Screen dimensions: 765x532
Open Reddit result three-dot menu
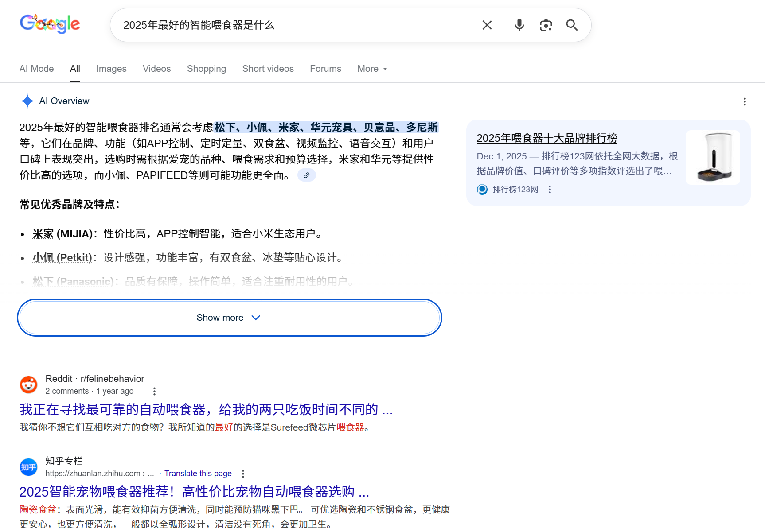154,391
